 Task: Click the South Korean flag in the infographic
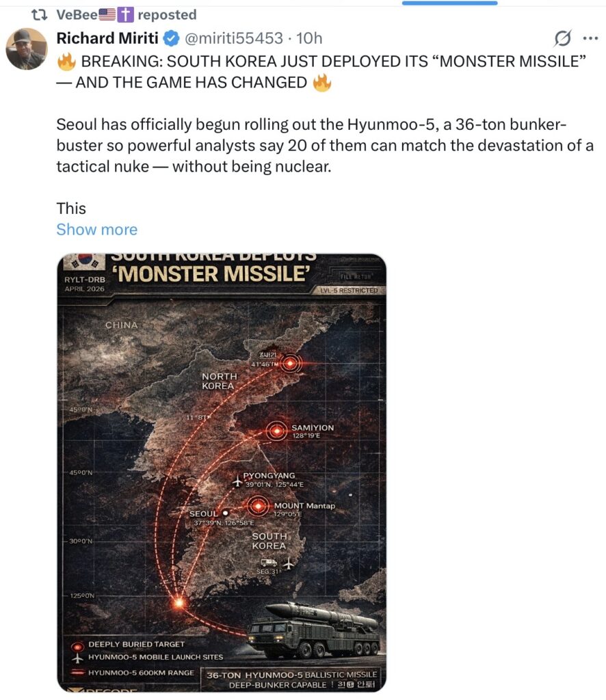point(84,260)
